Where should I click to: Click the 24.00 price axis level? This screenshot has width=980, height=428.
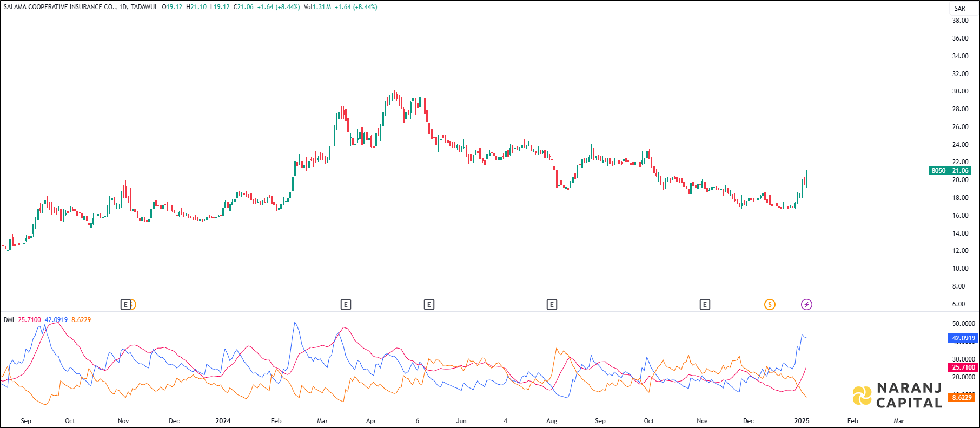point(960,145)
